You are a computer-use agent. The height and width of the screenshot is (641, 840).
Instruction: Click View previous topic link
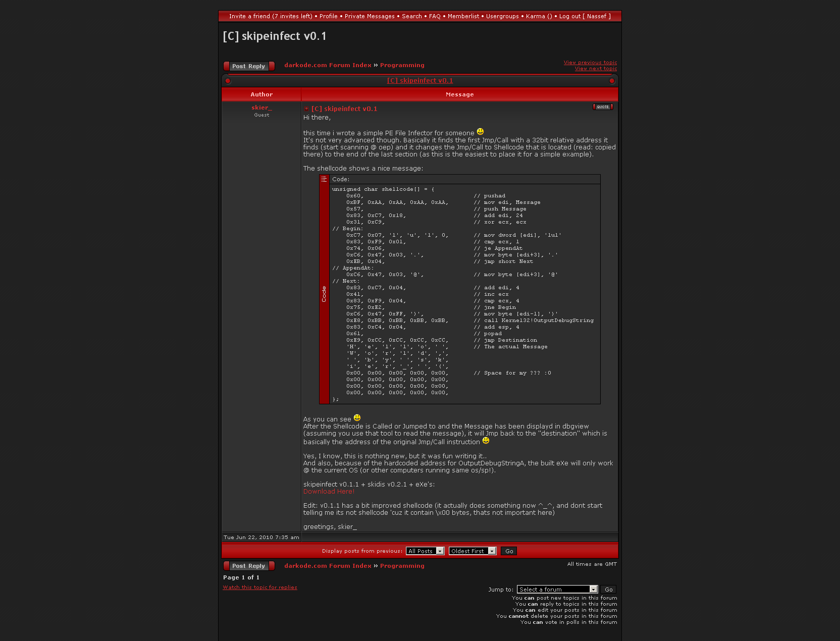[x=590, y=63]
